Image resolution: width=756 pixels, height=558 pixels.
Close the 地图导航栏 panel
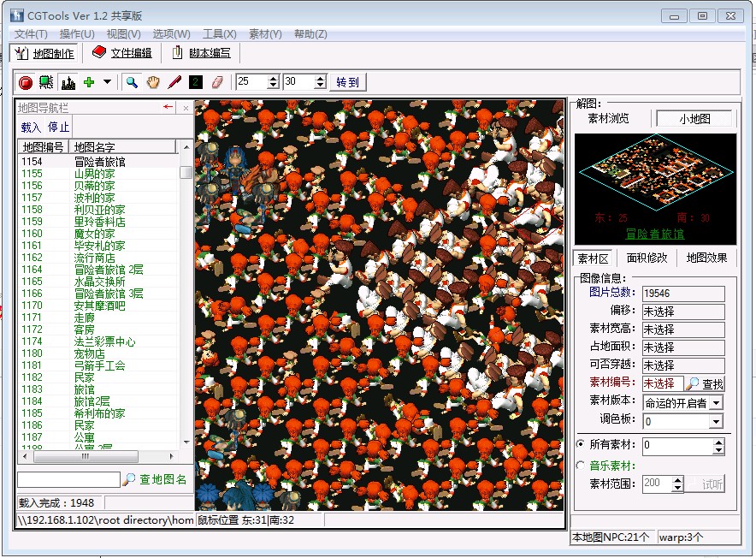pos(186,108)
